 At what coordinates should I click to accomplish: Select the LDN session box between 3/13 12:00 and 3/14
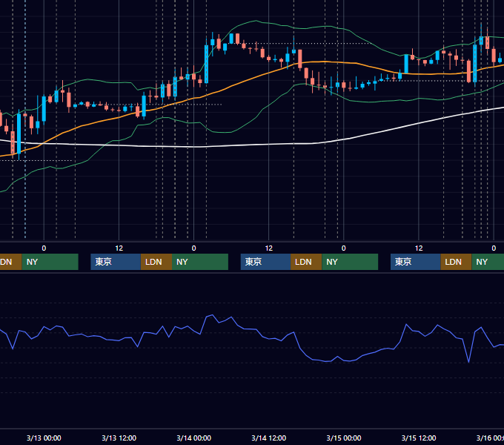tap(156, 262)
